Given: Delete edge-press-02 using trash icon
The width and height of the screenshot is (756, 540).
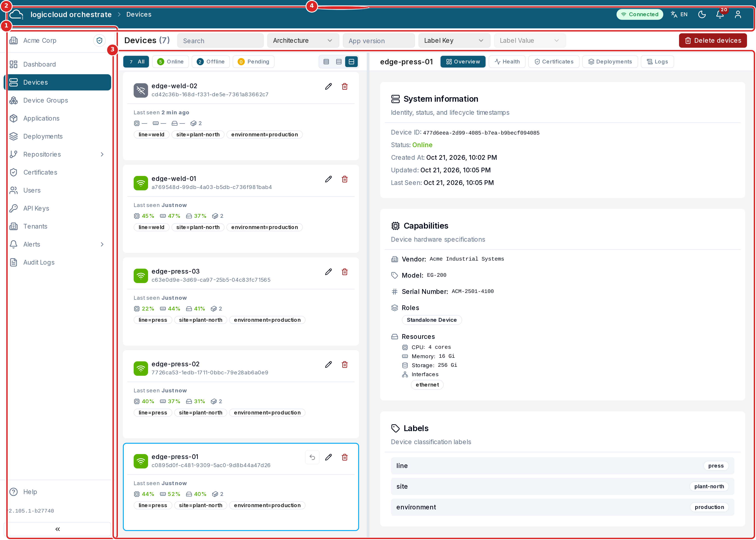Looking at the screenshot, I should 345,365.
